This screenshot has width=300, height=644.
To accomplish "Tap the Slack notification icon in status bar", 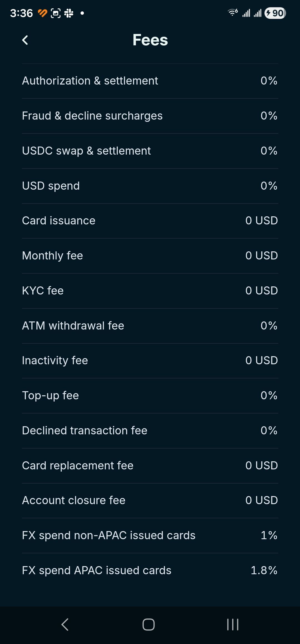I will (x=69, y=13).
